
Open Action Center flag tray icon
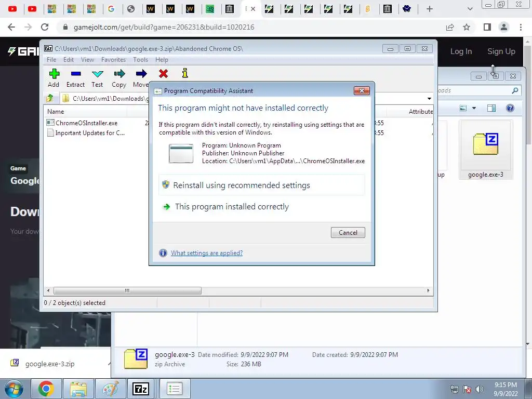point(467,389)
